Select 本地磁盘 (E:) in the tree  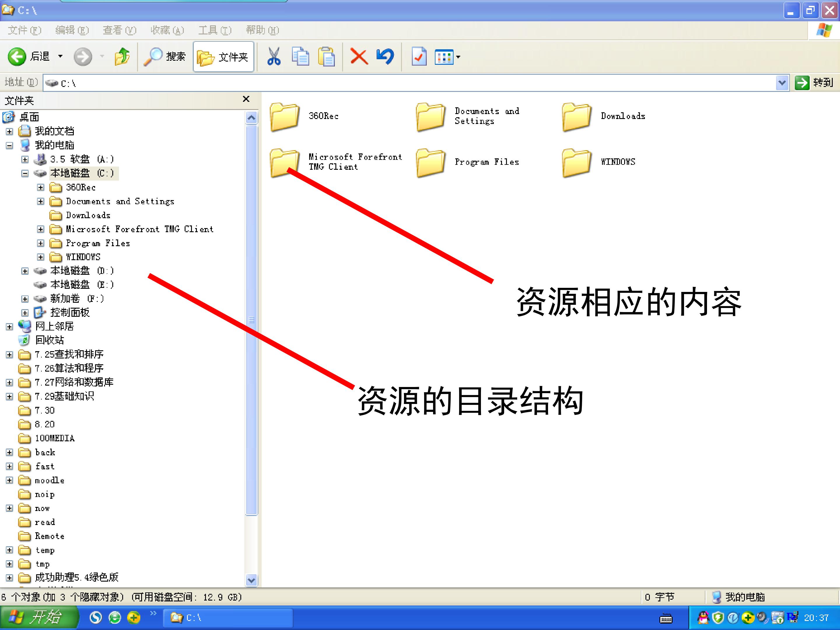click(82, 285)
